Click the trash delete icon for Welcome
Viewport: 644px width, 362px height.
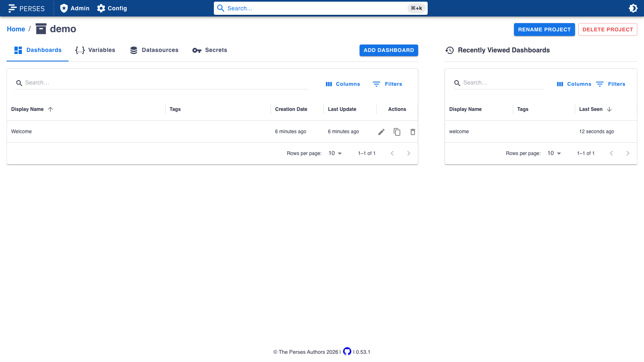tap(413, 132)
